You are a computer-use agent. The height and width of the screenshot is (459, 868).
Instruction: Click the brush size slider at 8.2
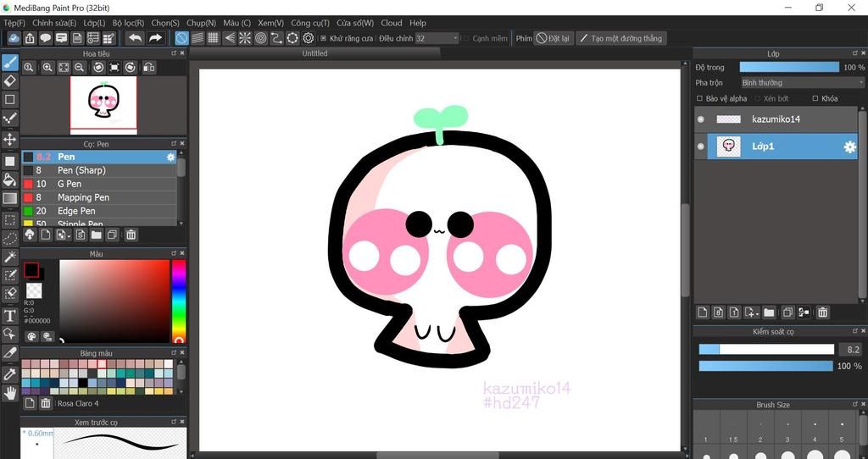point(766,350)
